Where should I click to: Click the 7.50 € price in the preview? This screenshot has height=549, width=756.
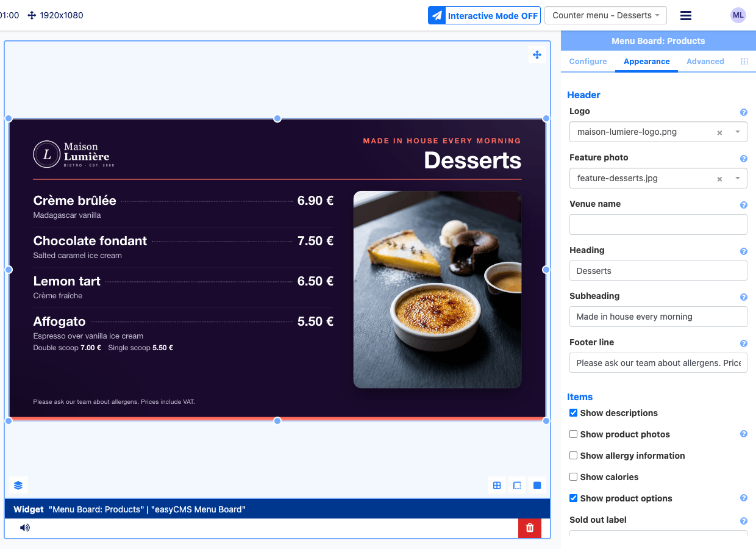tap(315, 241)
